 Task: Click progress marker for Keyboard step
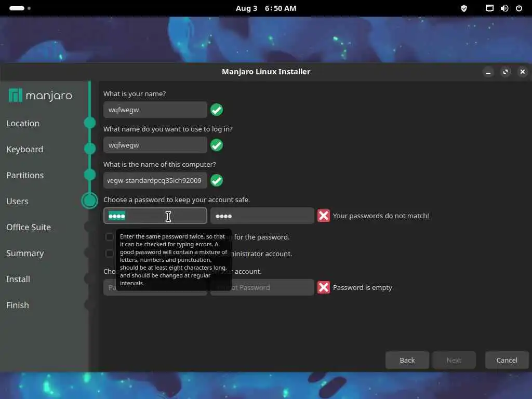click(90, 149)
